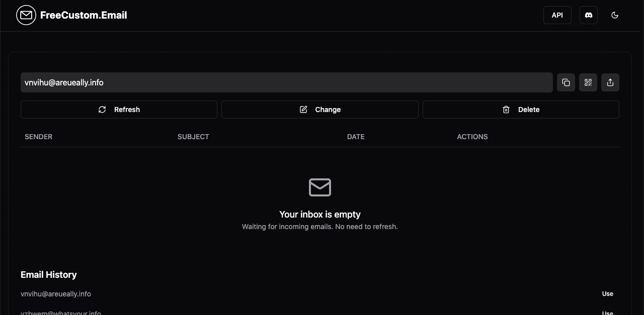Click the ACTIONS column header
The height and width of the screenshot is (315, 644).
tap(472, 137)
